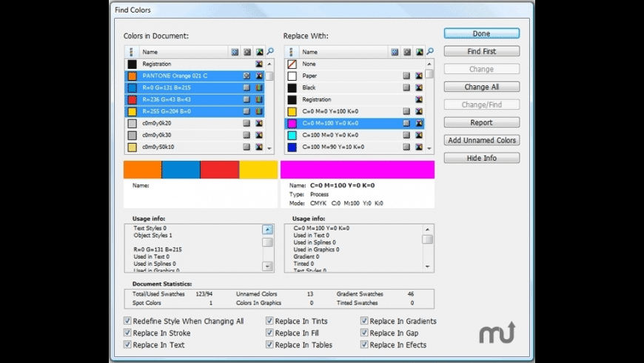Click process icon on C=0 M=0 Y=100 K=0 row
The width and height of the screenshot is (644, 363).
pyautogui.click(x=406, y=111)
